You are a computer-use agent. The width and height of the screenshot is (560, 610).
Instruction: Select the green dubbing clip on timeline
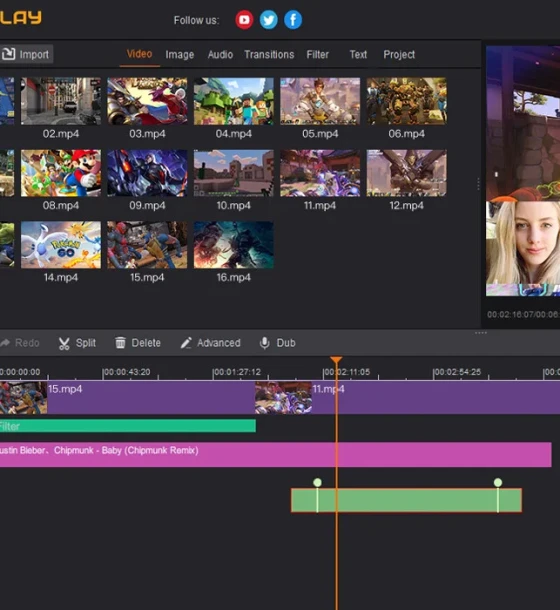[406, 500]
